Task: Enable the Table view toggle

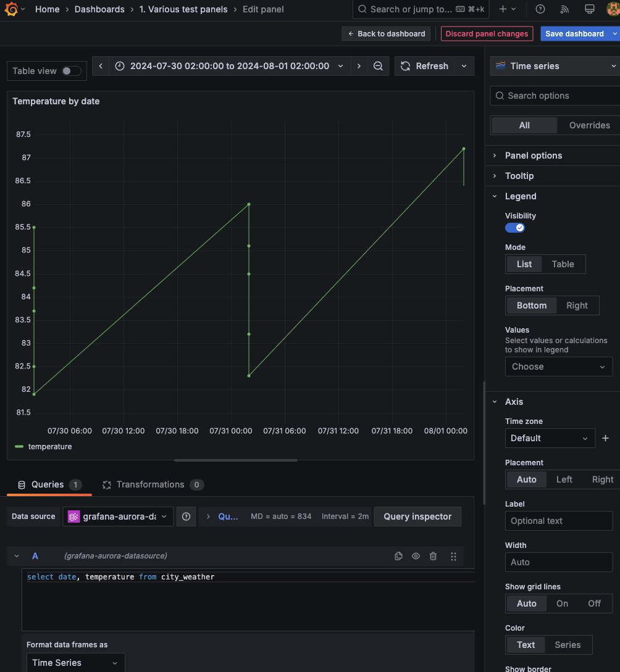Action: click(x=69, y=71)
